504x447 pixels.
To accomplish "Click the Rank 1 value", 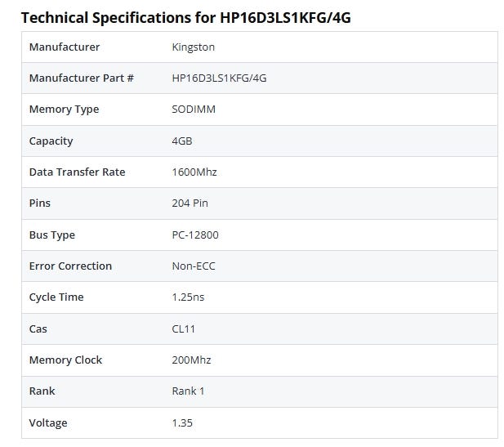I will pyautogui.click(x=188, y=391).
